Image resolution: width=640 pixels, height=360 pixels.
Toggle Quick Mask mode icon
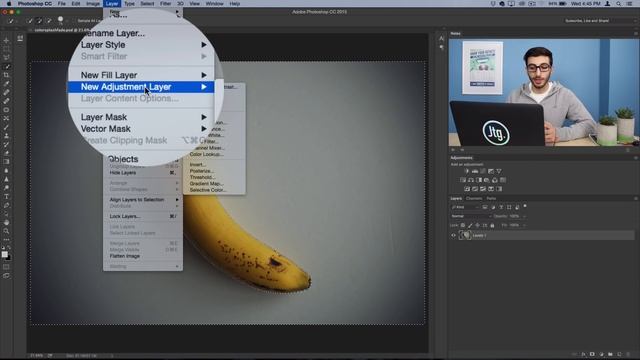[6, 267]
